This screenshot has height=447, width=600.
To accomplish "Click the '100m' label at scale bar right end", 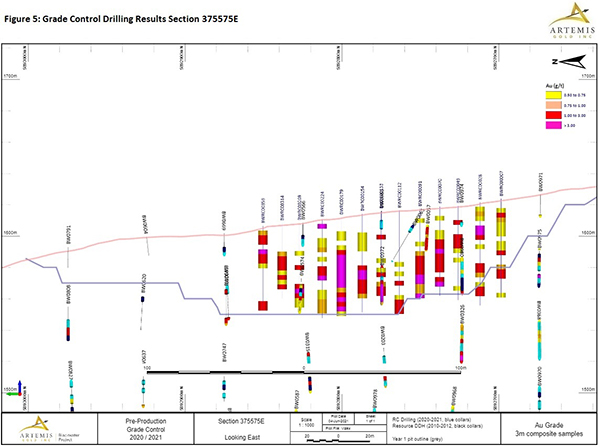I will pyautogui.click(x=461, y=367).
